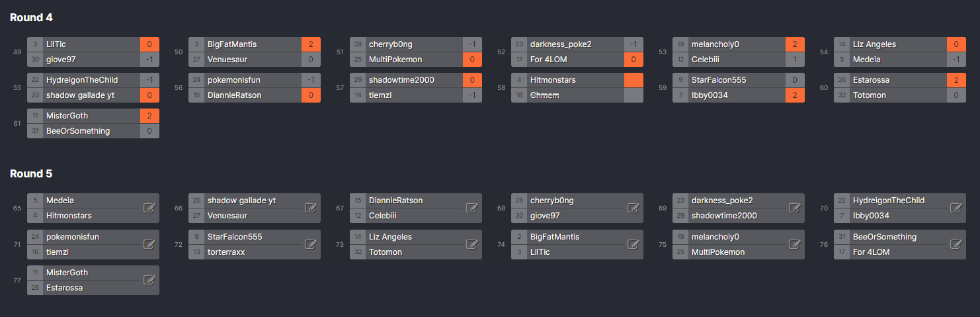Viewport: 980px width, 317px height.
Task: Click Ibby0034's winning score in match 59
Action: point(795,95)
